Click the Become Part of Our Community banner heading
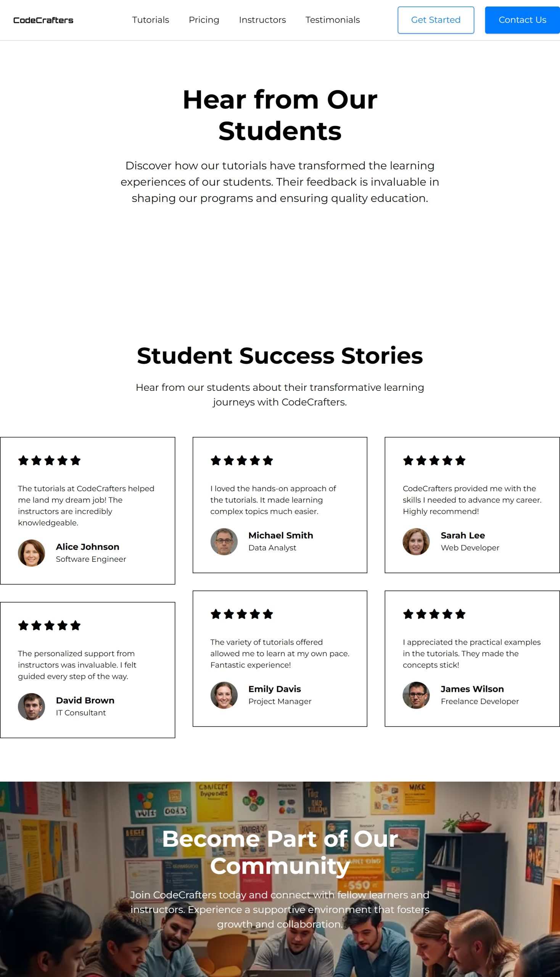560x977 pixels. (280, 852)
